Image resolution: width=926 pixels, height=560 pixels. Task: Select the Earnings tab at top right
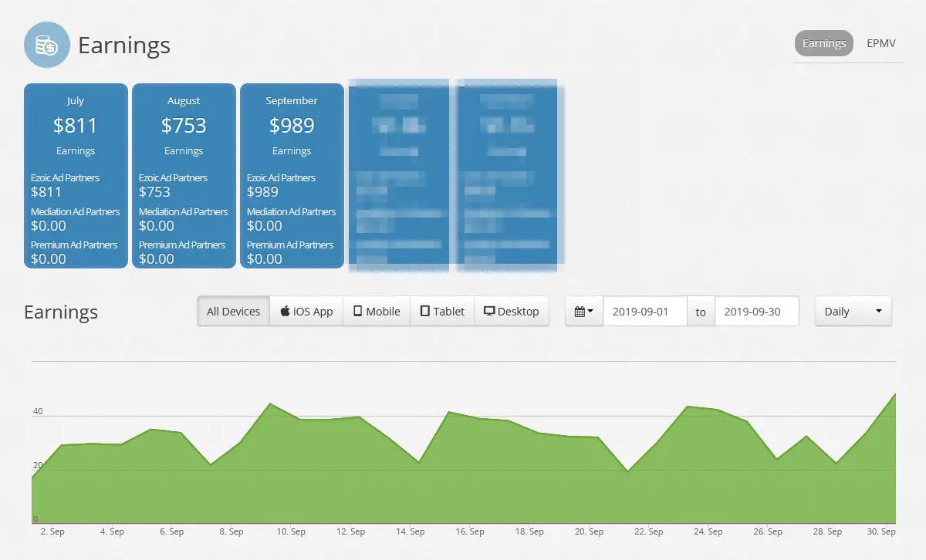[824, 43]
